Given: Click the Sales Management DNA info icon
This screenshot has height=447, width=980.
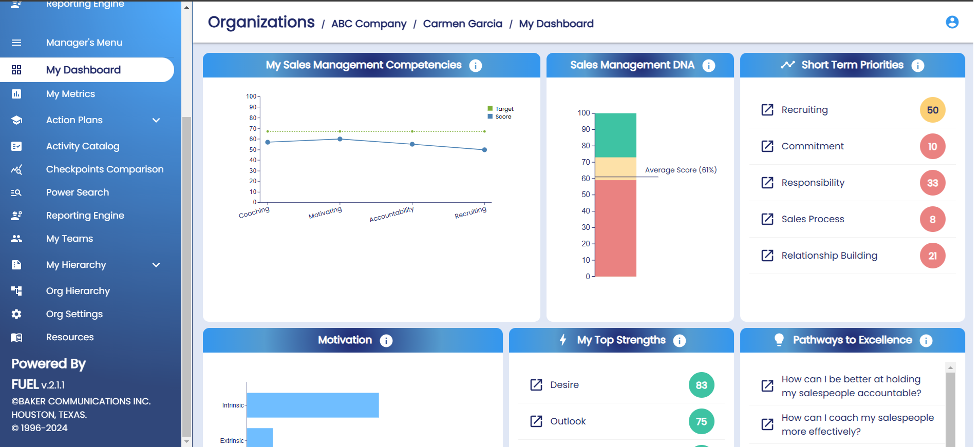Looking at the screenshot, I should 708,66.
